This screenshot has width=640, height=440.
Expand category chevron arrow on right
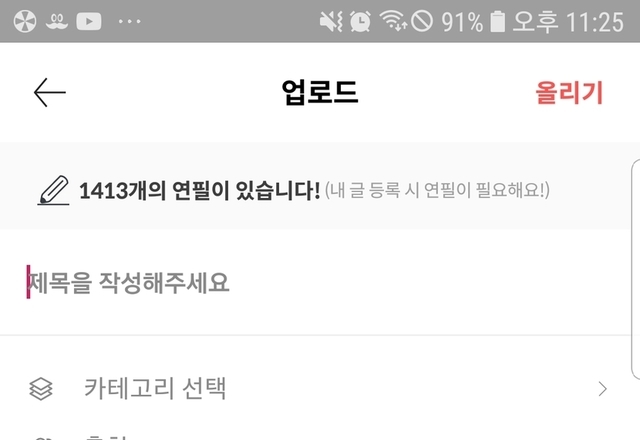pyautogui.click(x=603, y=389)
